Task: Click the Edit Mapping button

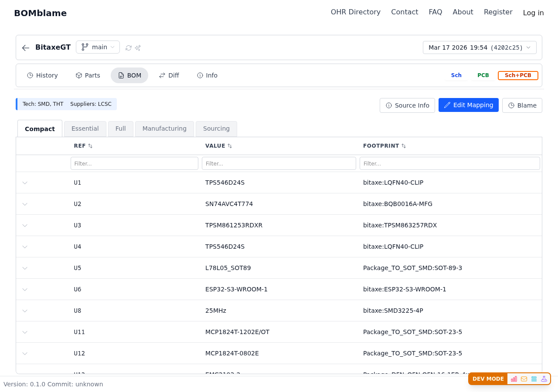Action: [468, 105]
